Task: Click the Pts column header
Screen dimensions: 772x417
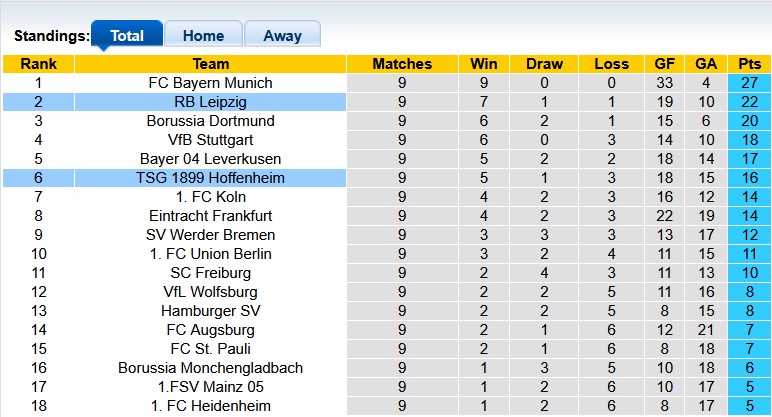Action: pyautogui.click(x=749, y=64)
